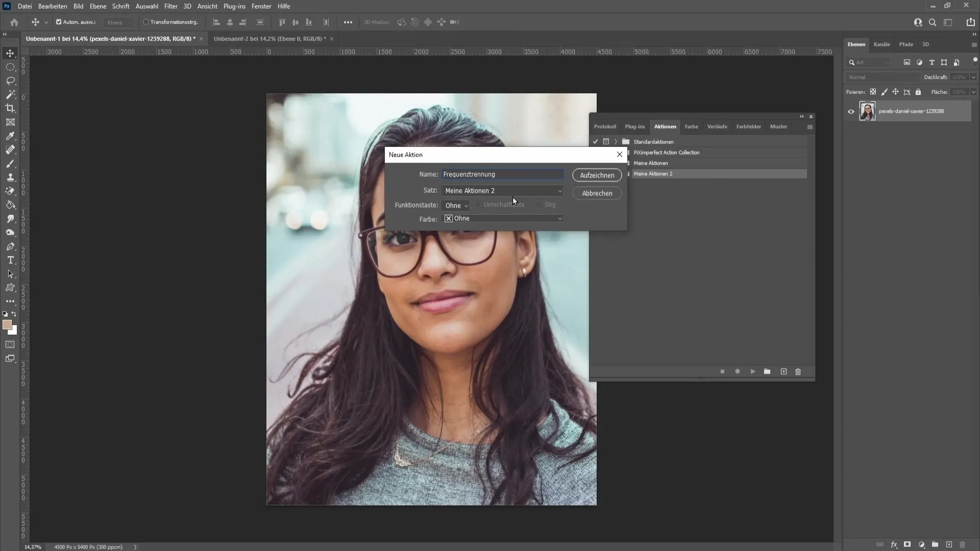Select the Pen tool
The height and width of the screenshot is (551, 980).
10,246
